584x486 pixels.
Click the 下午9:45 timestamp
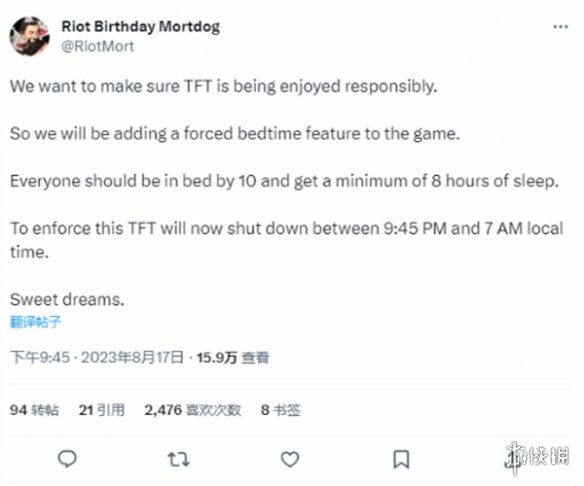point(40,358)
